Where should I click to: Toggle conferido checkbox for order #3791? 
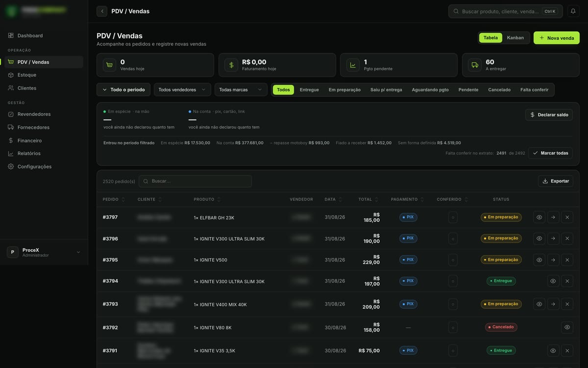pyautogui.click(x=453, y=350)
